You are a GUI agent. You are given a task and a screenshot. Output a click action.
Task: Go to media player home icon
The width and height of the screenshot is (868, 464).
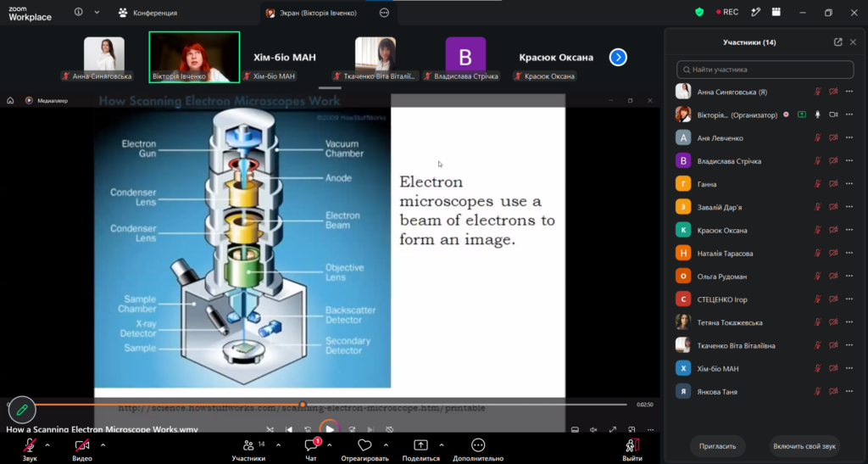coord(10,100)
